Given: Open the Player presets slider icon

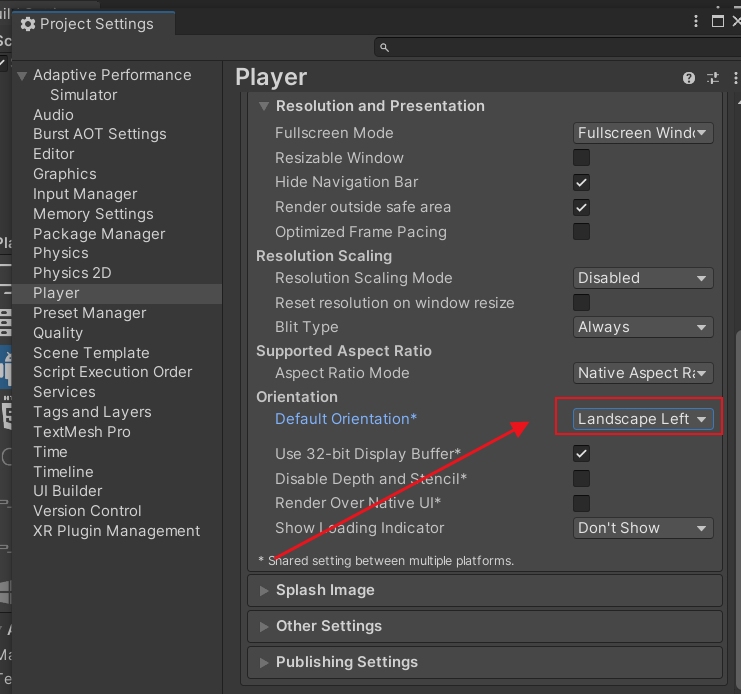Looking at the screenshot, I should (713, 78).
